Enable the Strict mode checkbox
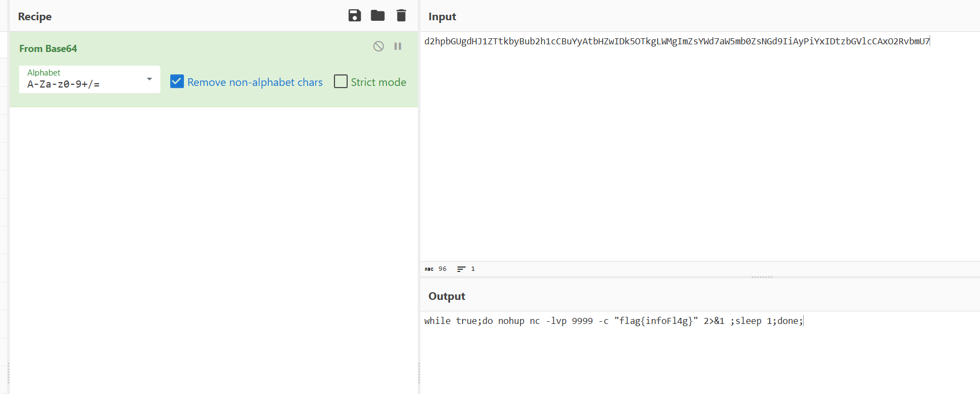The width and height of the screenshot is (980, 394). 341,82
